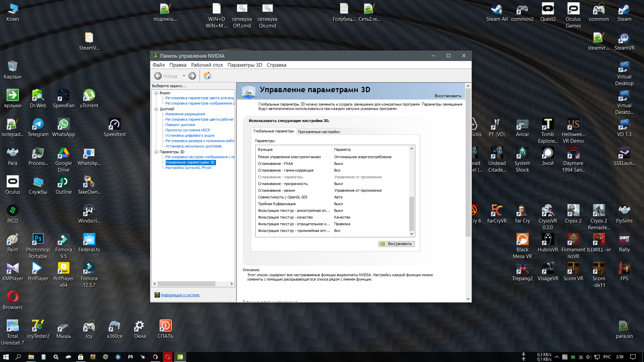Viewport: 644px width, 362px height.
Task: Click task tree horizontal scroll right arrow
Action: 232,284
